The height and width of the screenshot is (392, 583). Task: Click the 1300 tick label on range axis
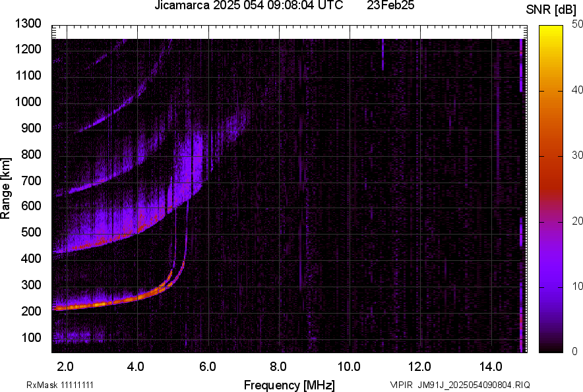click(x=28, y=24)
